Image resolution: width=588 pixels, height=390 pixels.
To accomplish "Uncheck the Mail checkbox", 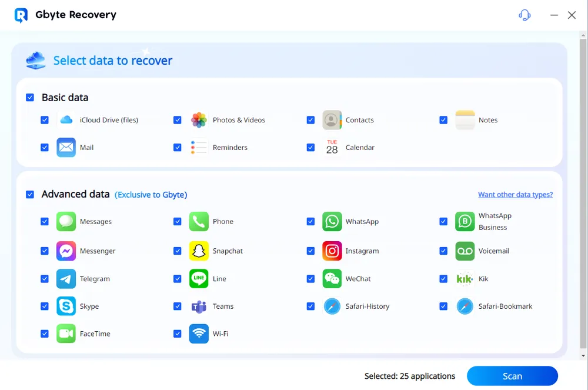I will pyautogui.click(x=45, y=148).
